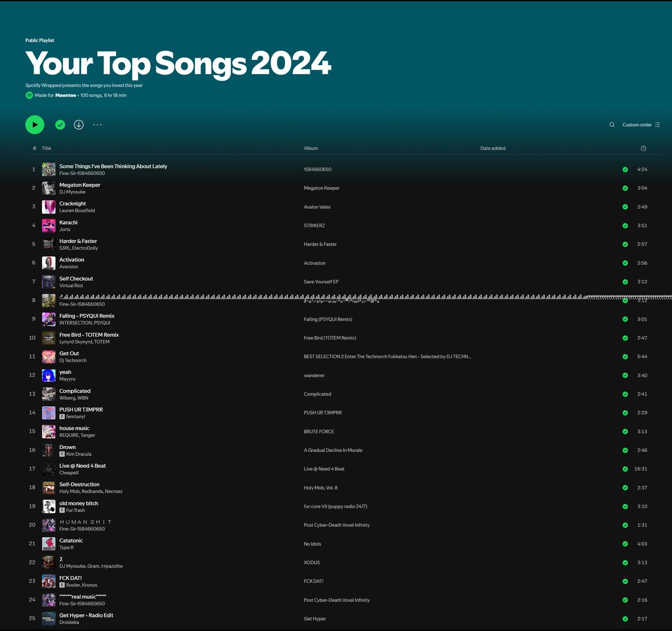Viewport: 672px width, 631px height.
Task: Click the Megaton Keeper cover thumbnail
Action: 49,188
